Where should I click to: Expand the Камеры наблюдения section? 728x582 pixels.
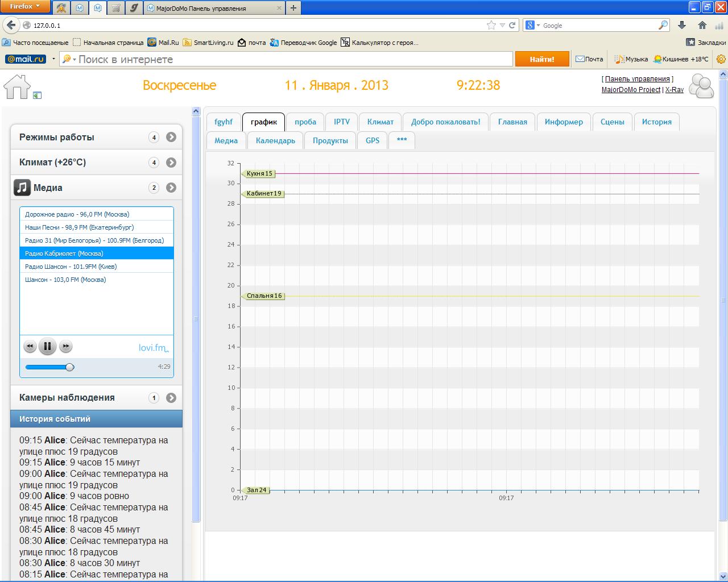click(171, 398)
